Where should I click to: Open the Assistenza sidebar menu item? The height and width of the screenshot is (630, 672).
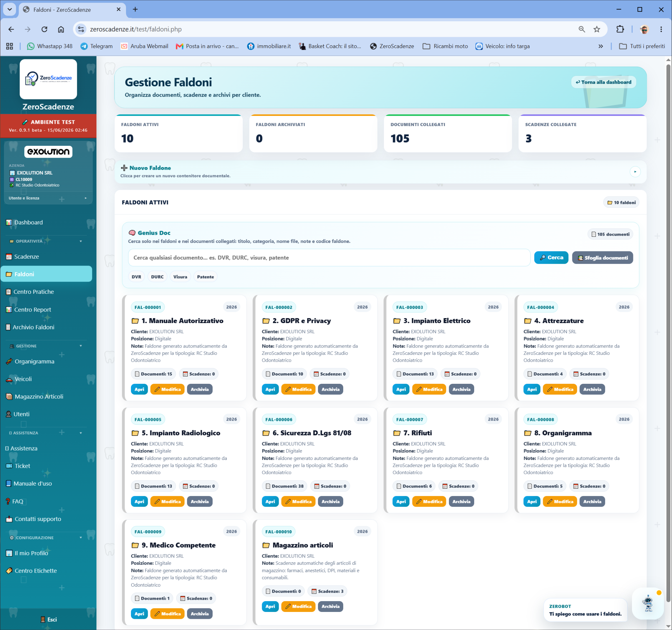21,448
